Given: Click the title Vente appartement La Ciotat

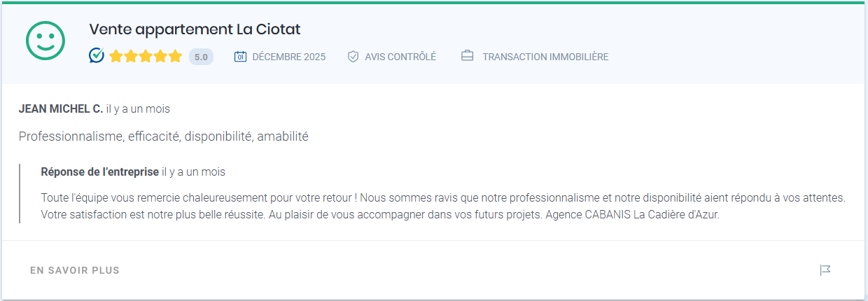Looking at the screenshot, I should tap(195, 29).
